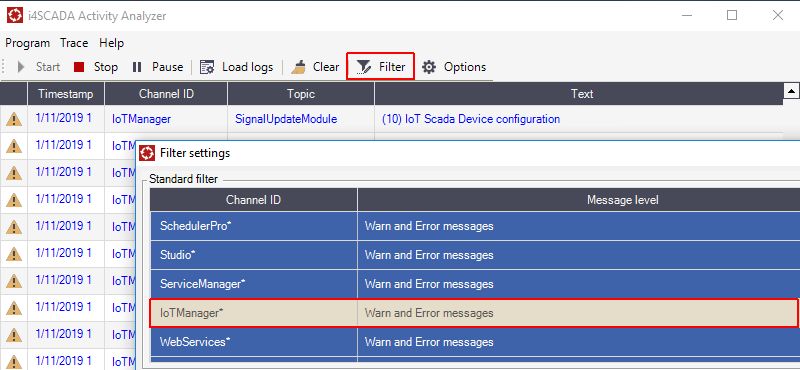Select the SchedulerPro* channel row
The height and width of the screenshot is (370, 800).
click(254, 226)
